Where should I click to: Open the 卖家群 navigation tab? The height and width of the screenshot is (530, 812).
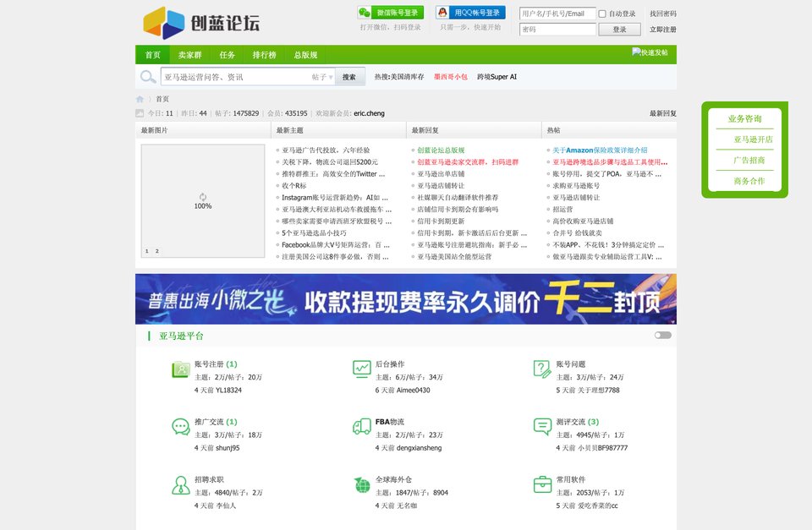point(189,55)
